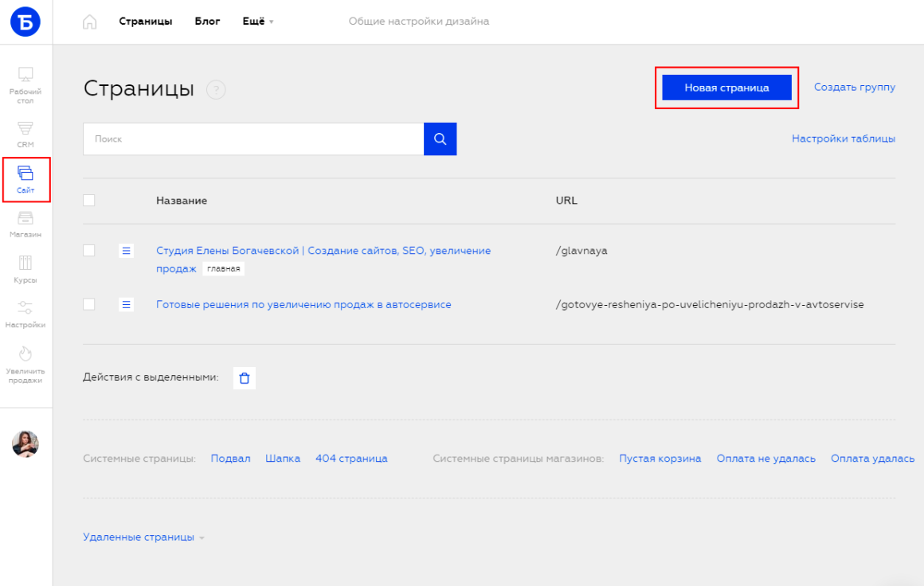Open CRM section in sidebar
This screenshot has height=586, width=924.
(25, 135)
